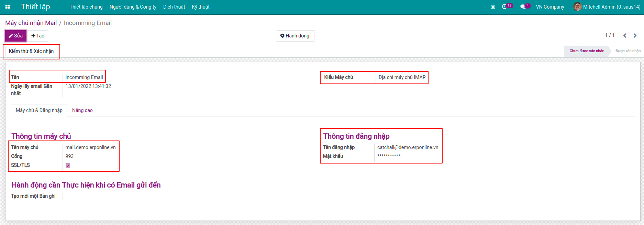This screenshot has width=644, height=225.
Task: Navigate to Máy chủ nhận Mail breadcrumb
Action: pyautogui.click(x=31, y=23)
